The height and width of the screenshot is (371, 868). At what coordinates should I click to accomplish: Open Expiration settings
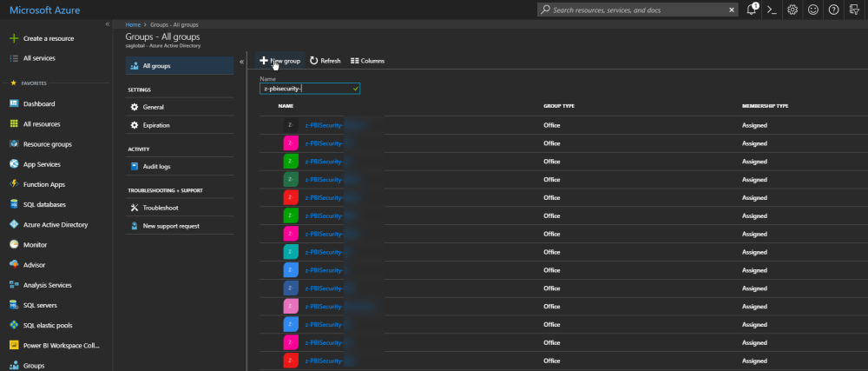click(x=180, y=126)
